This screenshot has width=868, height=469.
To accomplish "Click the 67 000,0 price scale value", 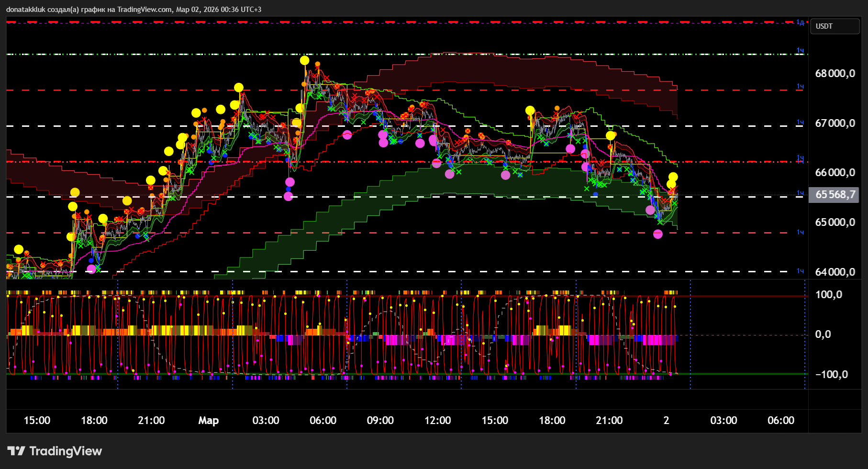I will pos(835,123).
